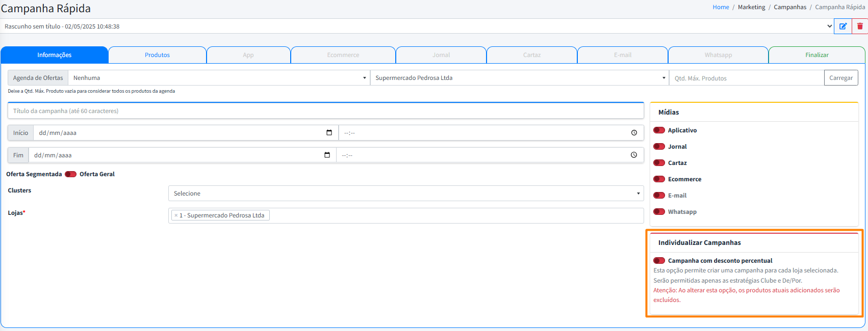Click the red trash delete icon
The width and height of the screenshot is (868, 331).
tap(860, 26)
